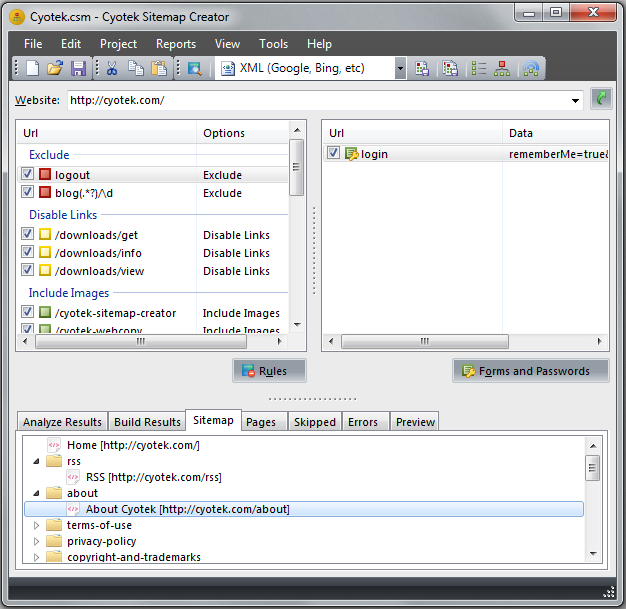The image size is (626, 609).
Task: Click the forms list horizontal scrollbar thumb
Action: pyautogui.click(x=425, y=341)
